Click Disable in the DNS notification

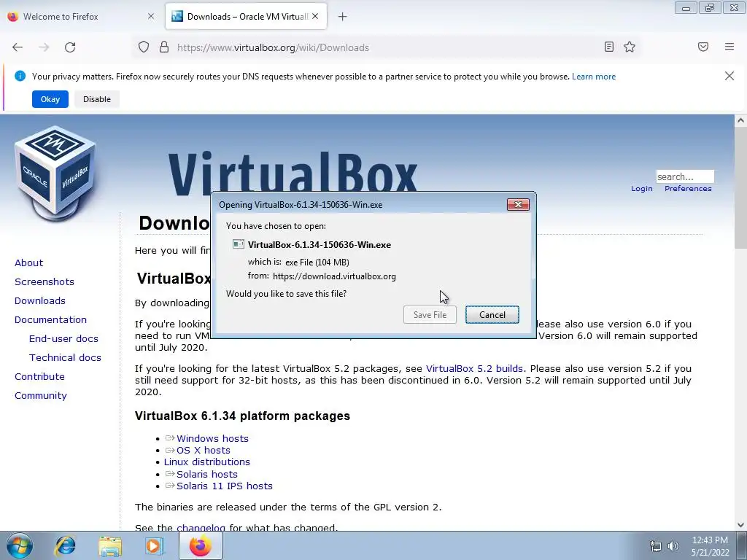(x=97, y=99)
